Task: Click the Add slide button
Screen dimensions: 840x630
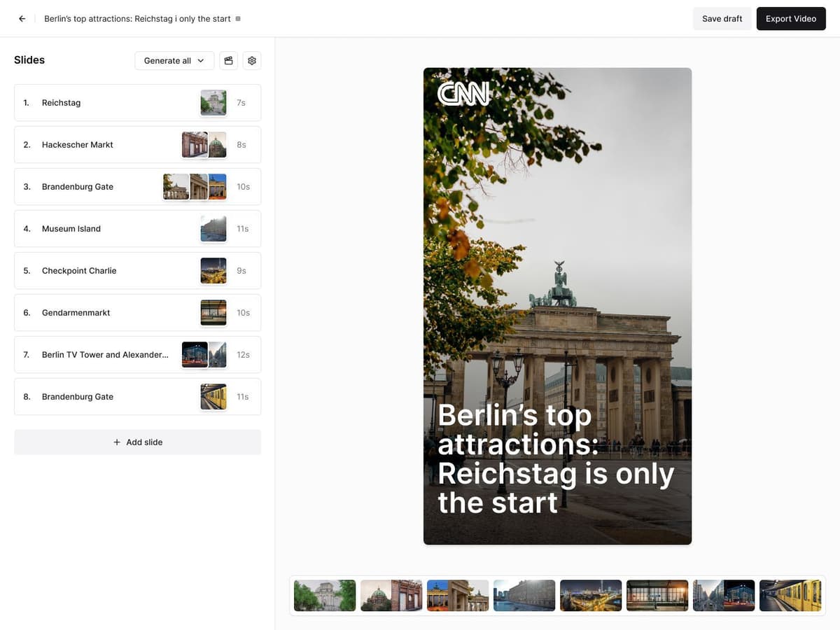Action: click(x=137, y=442)
